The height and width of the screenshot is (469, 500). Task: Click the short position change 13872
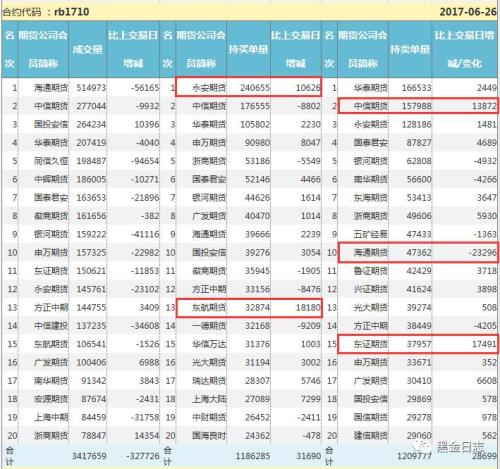click(484, 106)
